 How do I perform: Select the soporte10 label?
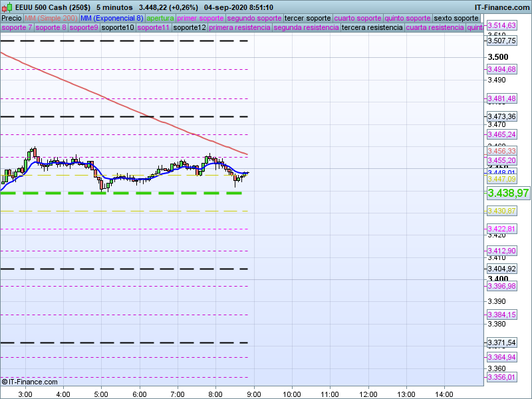point(118,28)
